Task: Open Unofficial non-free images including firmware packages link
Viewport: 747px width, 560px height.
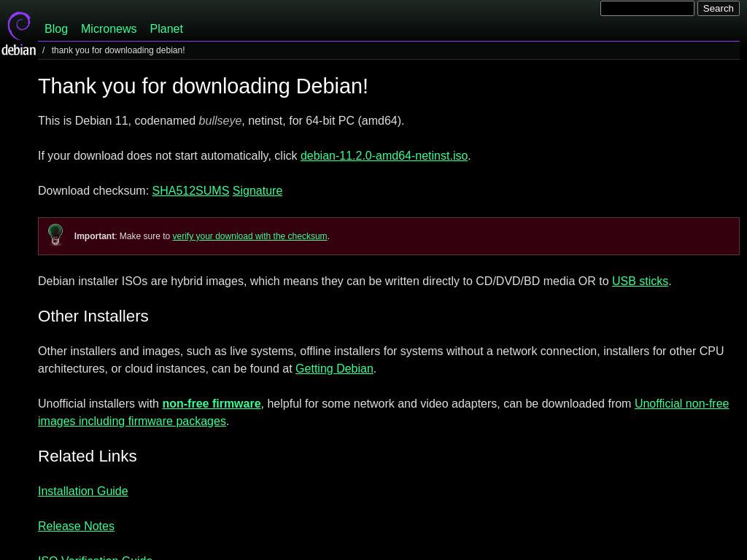Action: 681,404
